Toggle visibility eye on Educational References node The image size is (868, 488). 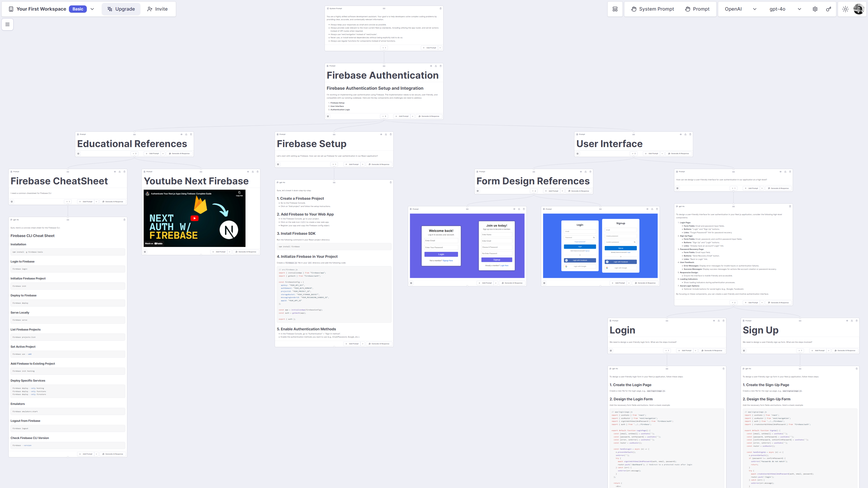click(181, 134)
